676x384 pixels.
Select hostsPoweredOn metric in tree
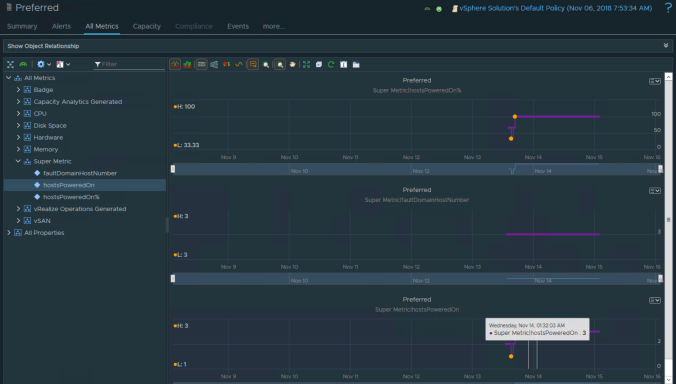point(69,185)
